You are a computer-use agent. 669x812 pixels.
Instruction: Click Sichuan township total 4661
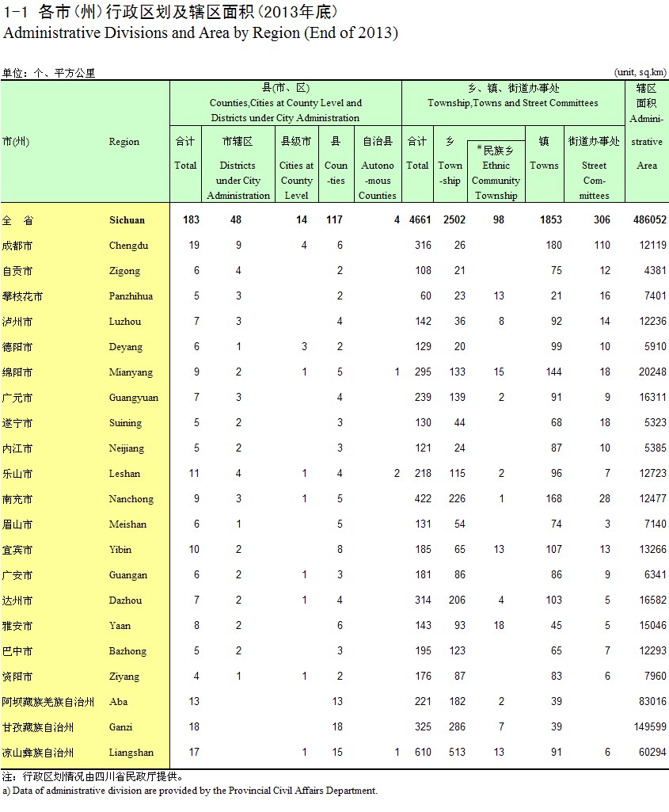click(420, 220)
